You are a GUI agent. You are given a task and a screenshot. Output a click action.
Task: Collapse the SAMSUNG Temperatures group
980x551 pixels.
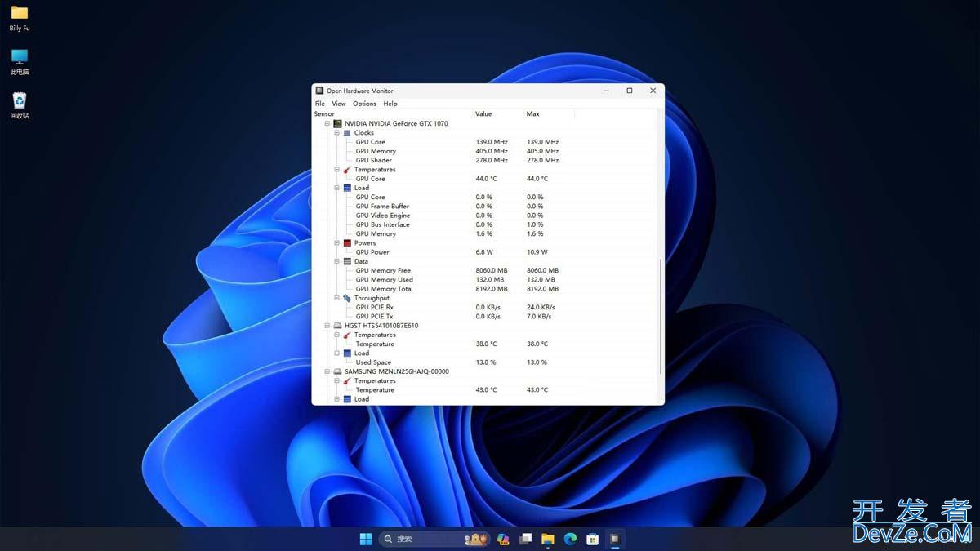click(336, 380)
